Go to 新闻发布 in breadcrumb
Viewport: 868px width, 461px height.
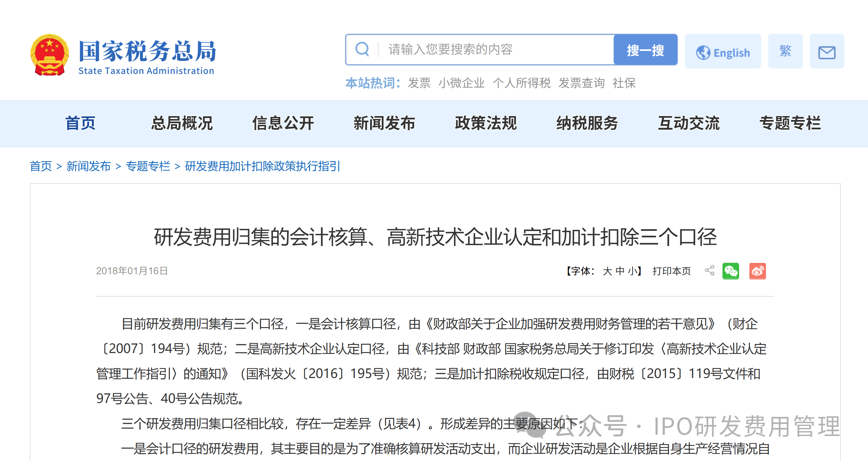pyautogui.click(x=89, y=166)
